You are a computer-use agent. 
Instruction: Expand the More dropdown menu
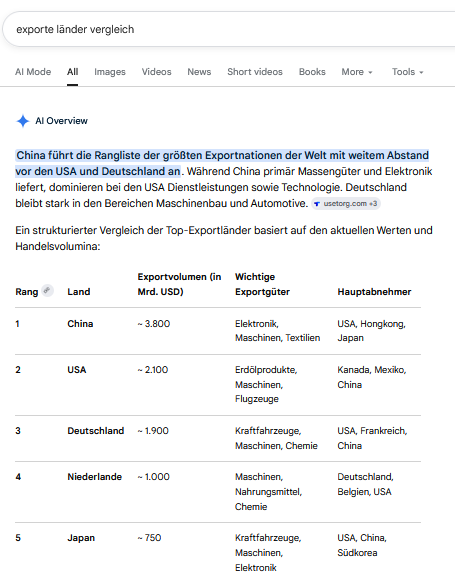357,72
